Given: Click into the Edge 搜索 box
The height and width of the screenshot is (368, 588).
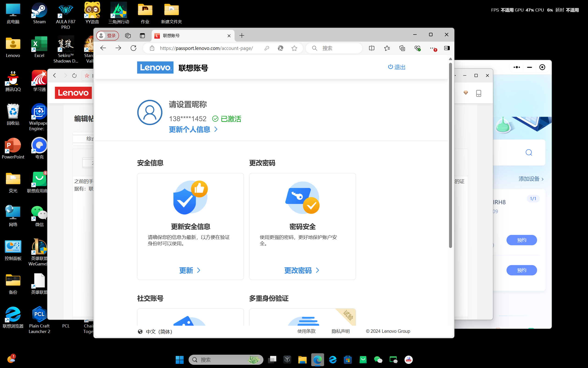Looking at the screenshot, I should pos(334,48).
